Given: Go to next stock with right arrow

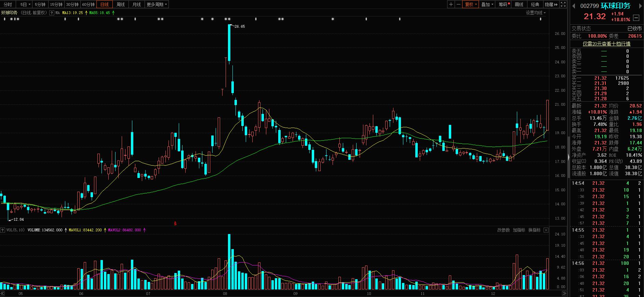Looking at the screenshot, I should [x=641, y=6].
